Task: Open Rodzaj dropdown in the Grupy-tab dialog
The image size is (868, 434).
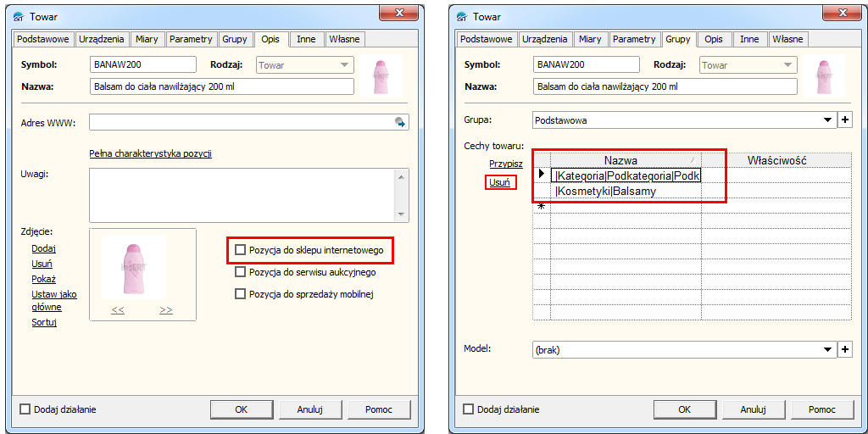Action: tap(787, 65)
